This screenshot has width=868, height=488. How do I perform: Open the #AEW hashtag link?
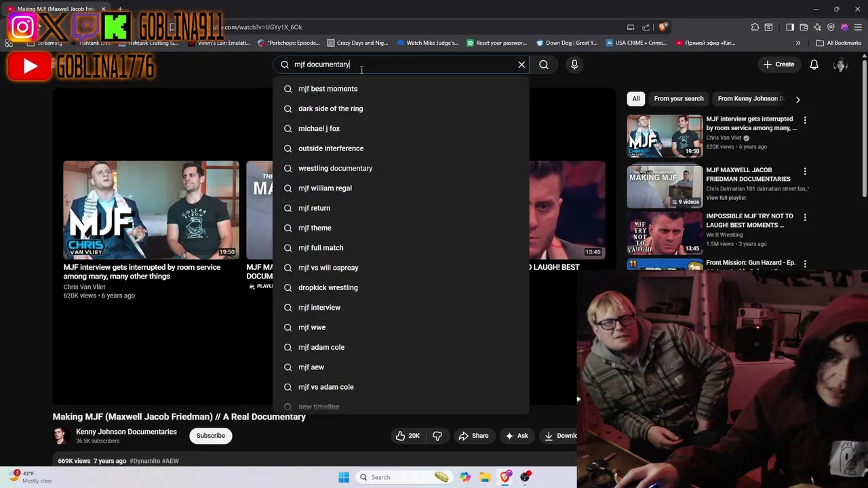[170, 461]
